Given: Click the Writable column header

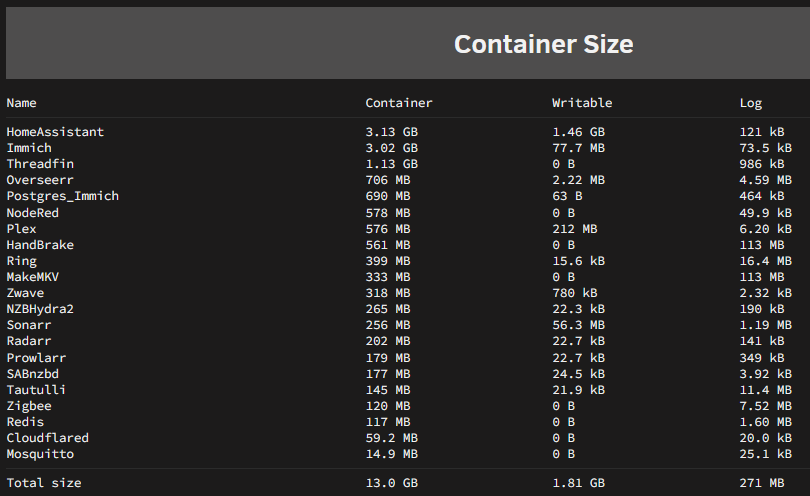Looking at the screenshot, I should (582, 103).
